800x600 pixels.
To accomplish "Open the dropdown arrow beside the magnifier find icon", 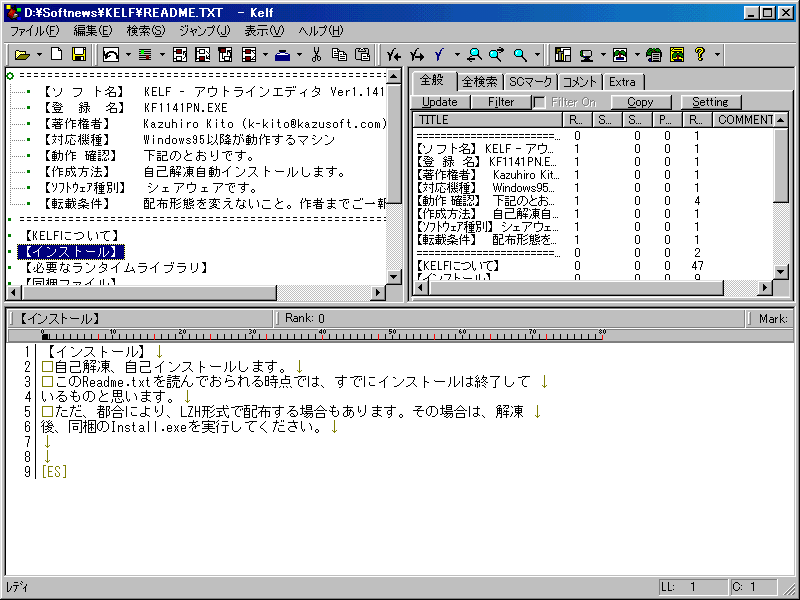I will pyautogui.click(x=537, y=55).
